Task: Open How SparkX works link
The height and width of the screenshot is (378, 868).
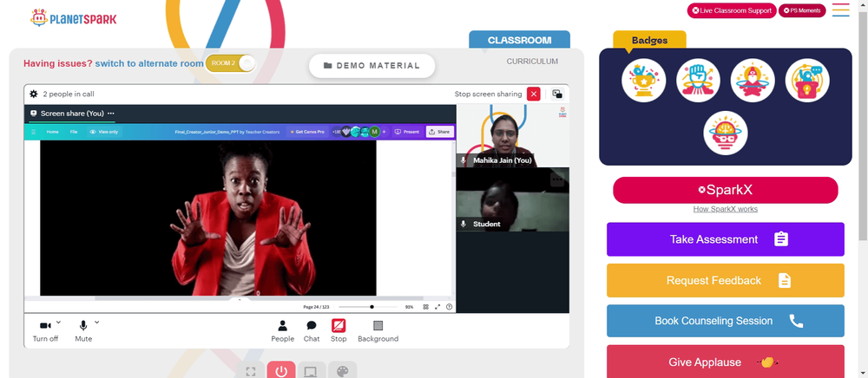Action: [x=725, y=209]
